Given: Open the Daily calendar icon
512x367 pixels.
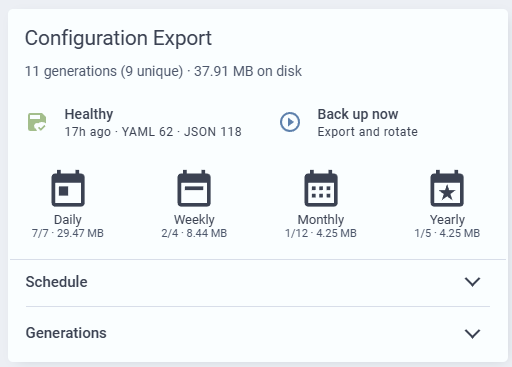Looking at the screenshot, I should (68, 188).
